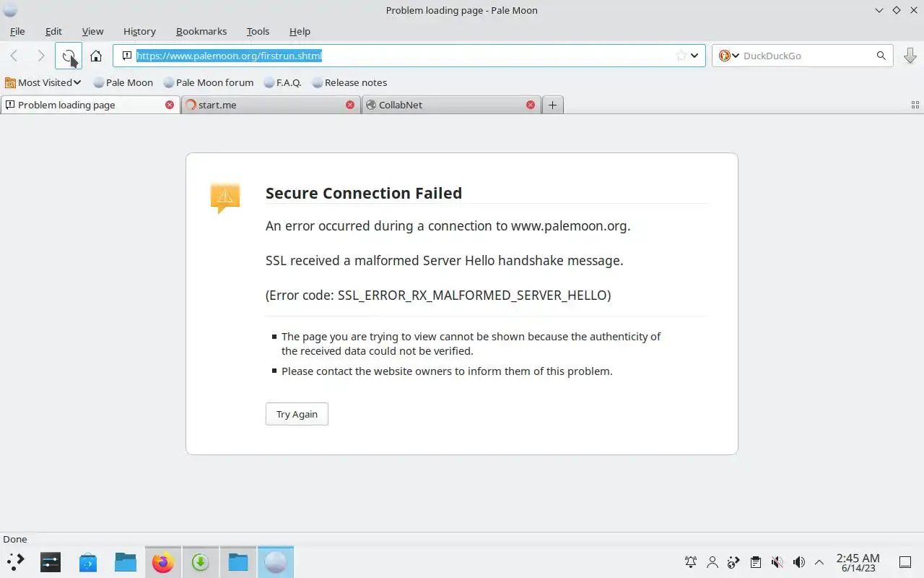Click the site identity icon in address bar
This screenshot has width=924, height=578.
coord(126,56)
